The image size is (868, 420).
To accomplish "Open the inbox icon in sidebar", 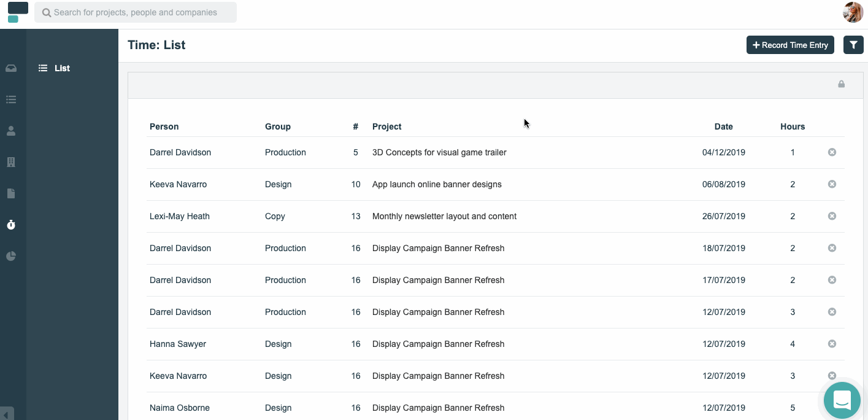I will (x=11, y=68).
